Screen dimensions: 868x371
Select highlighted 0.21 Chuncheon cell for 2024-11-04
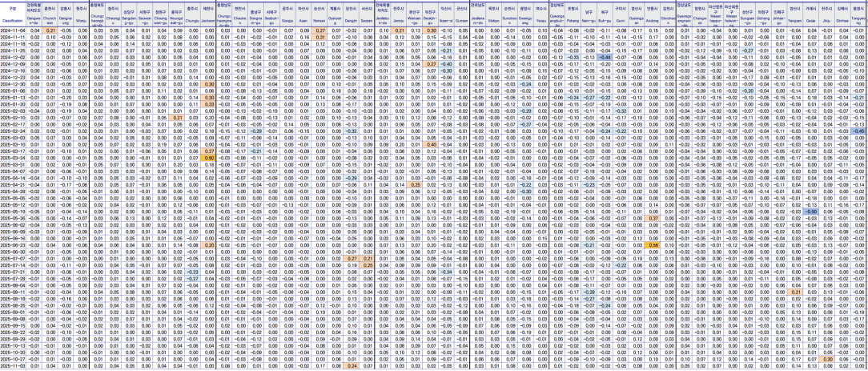point(50,30)
